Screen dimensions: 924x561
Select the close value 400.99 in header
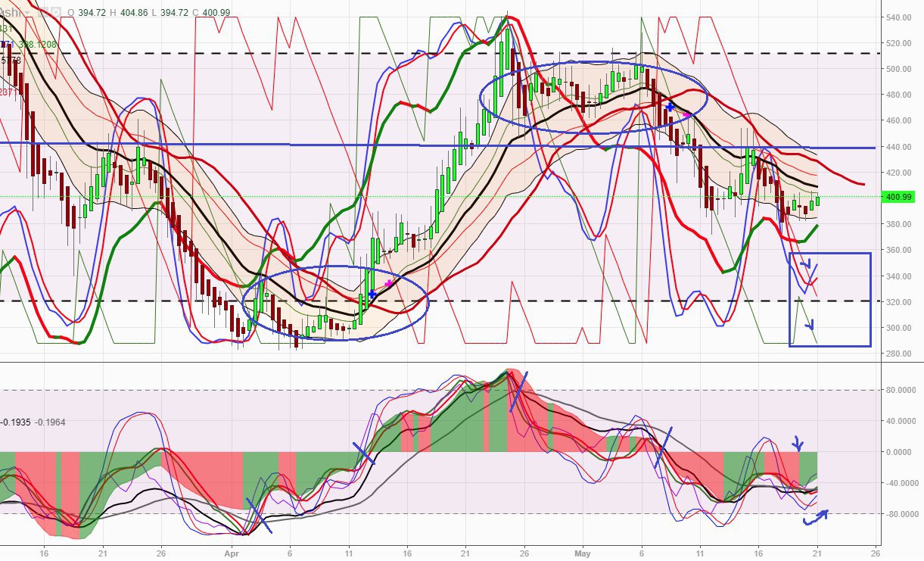[216, 13]
